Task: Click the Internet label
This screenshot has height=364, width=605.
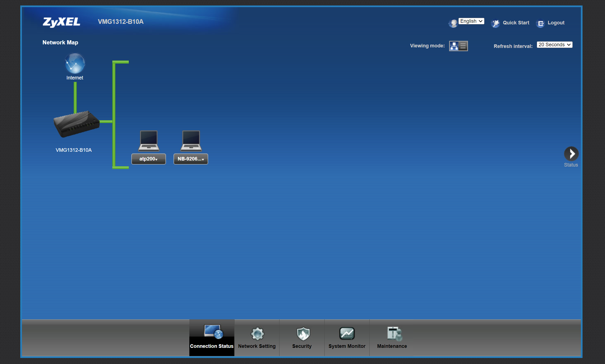Action: pyautogui.click(x=75, y=78)
